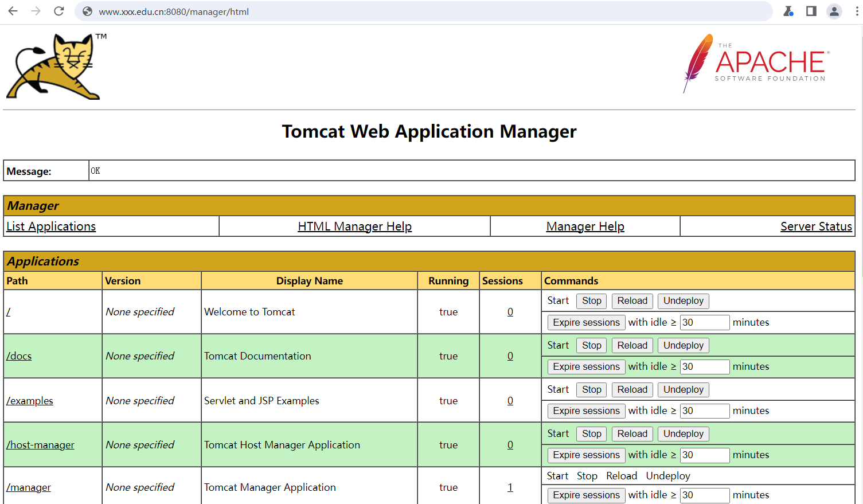The width and height of the screenshot is (863, 504).
Task: Click the site info icon in address bar
Action: point(88,11)
